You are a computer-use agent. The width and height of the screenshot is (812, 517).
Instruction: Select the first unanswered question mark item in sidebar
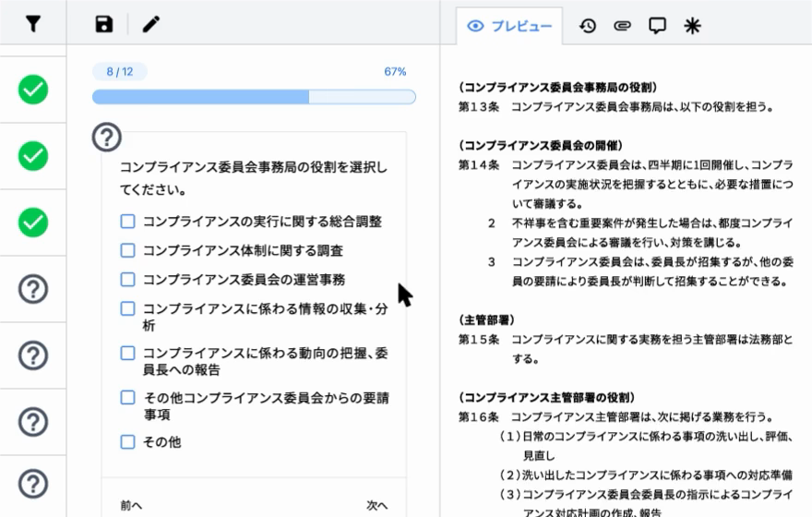(33, 289)
